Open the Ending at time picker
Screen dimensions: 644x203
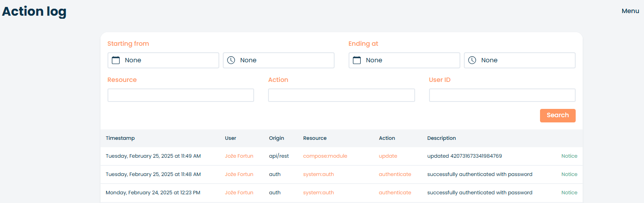[520, 60]
